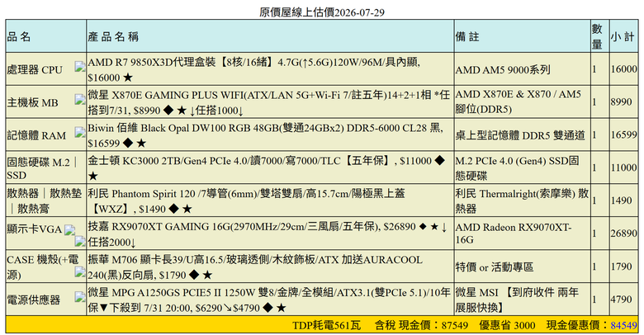Click the Biwin 佰維 Black Opal DW100 product description
The width and height of the screenshot is (644, 335).
point(265,135)
